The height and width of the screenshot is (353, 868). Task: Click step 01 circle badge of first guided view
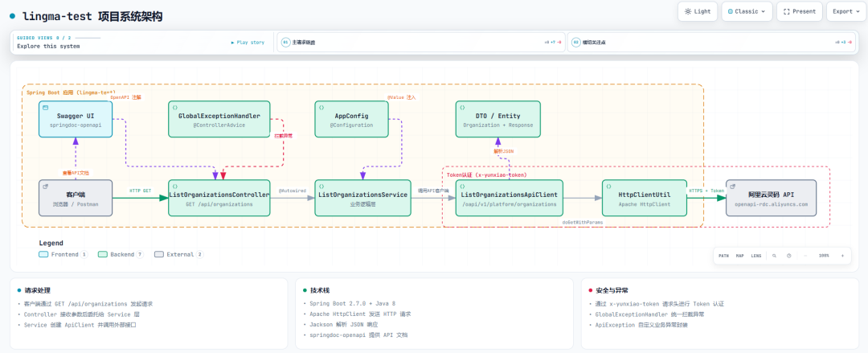pyautogui.click(x=285, y=42)
